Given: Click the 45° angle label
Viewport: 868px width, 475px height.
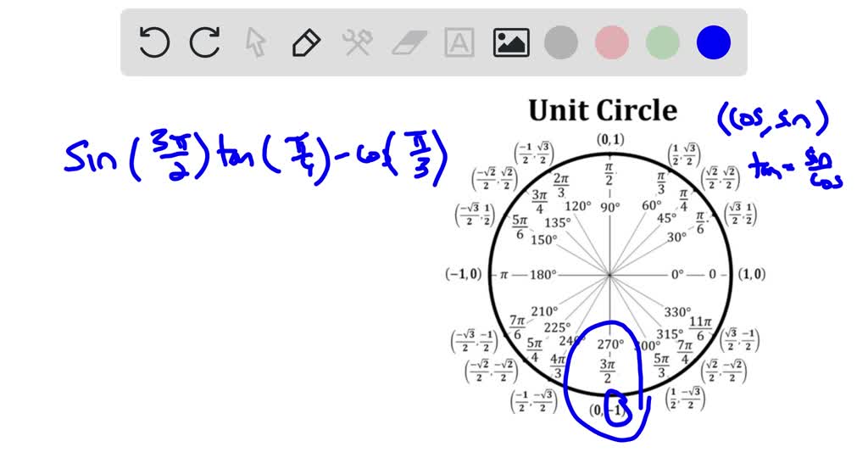Looking at the screenshot, I should coord(666,218).
